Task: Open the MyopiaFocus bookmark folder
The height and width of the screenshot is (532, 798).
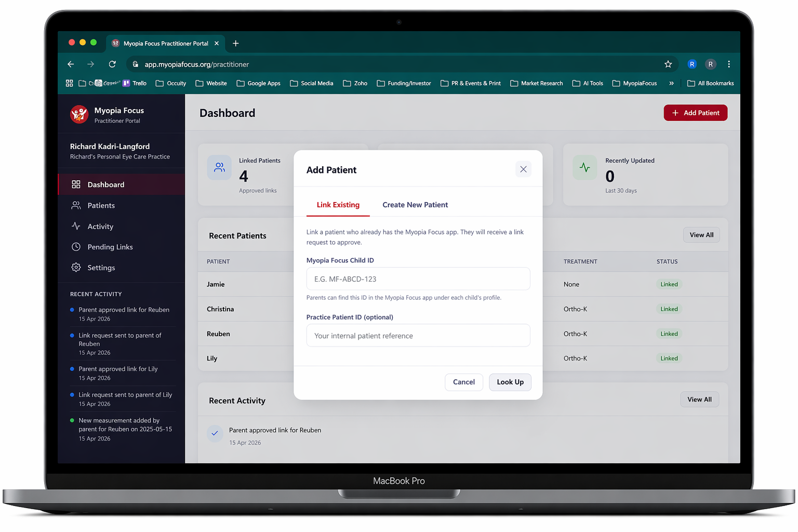Action: click(634, 83)
